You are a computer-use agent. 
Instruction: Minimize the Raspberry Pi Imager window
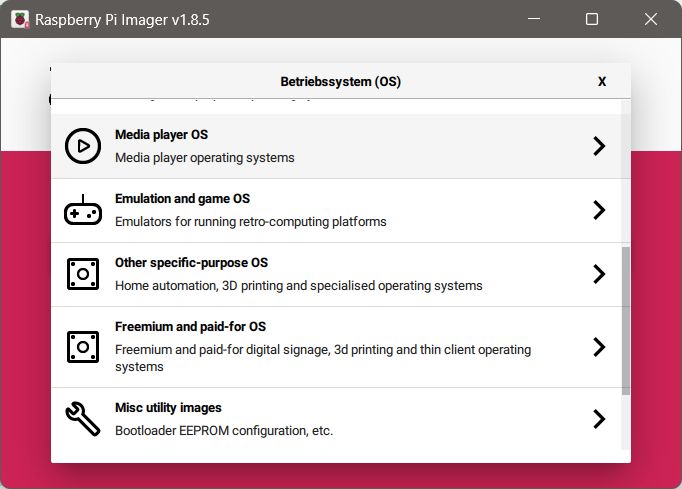click(534, 19)
